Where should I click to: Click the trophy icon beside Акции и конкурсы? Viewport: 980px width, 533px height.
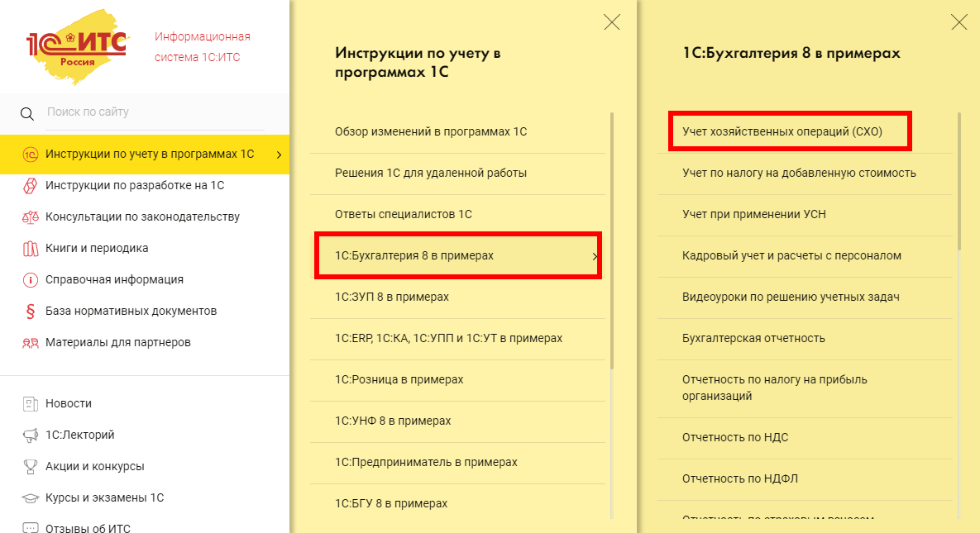click(x=30, y=466)
